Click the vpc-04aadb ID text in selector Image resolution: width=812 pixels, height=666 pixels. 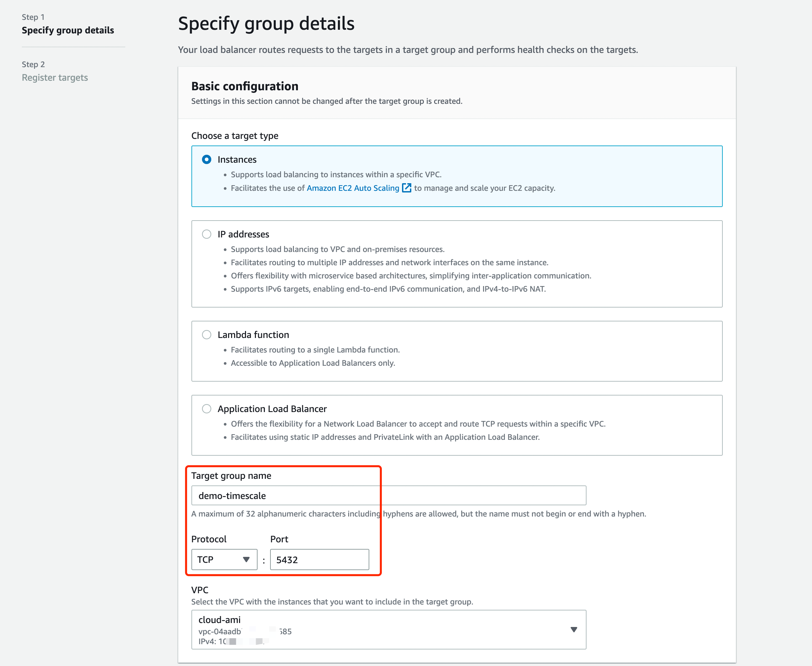pyautogui.click(x=220, y=632)
